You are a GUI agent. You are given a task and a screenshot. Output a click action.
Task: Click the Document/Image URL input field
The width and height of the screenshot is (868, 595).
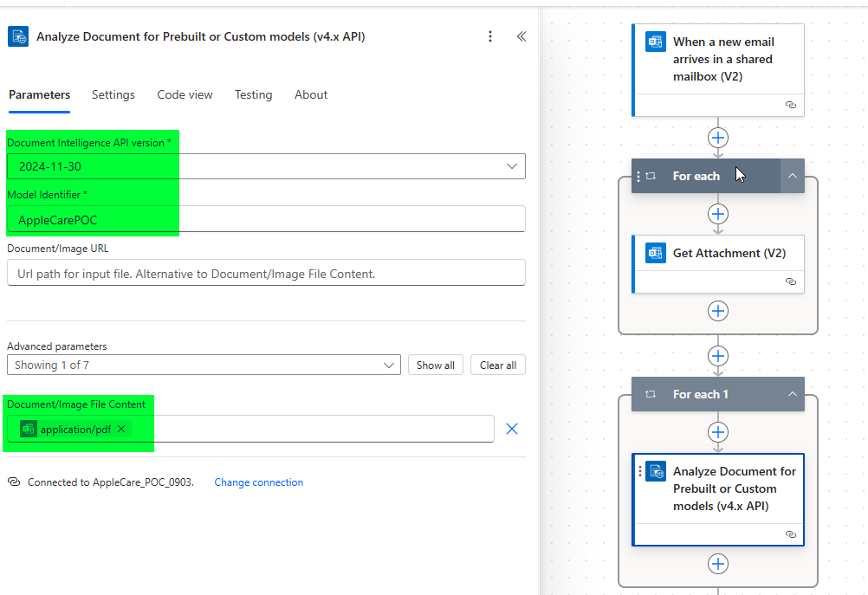tap(266, 273)
